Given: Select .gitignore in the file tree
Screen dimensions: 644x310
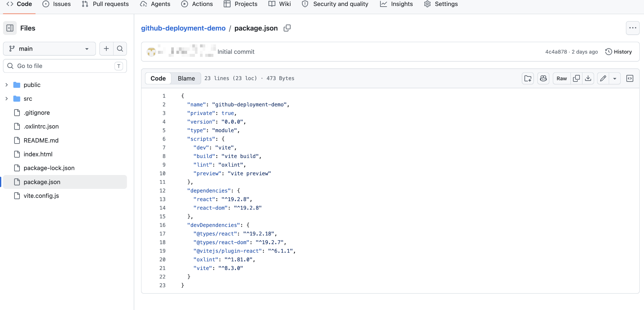Looking at the screenshot, I should click(65, 113).
